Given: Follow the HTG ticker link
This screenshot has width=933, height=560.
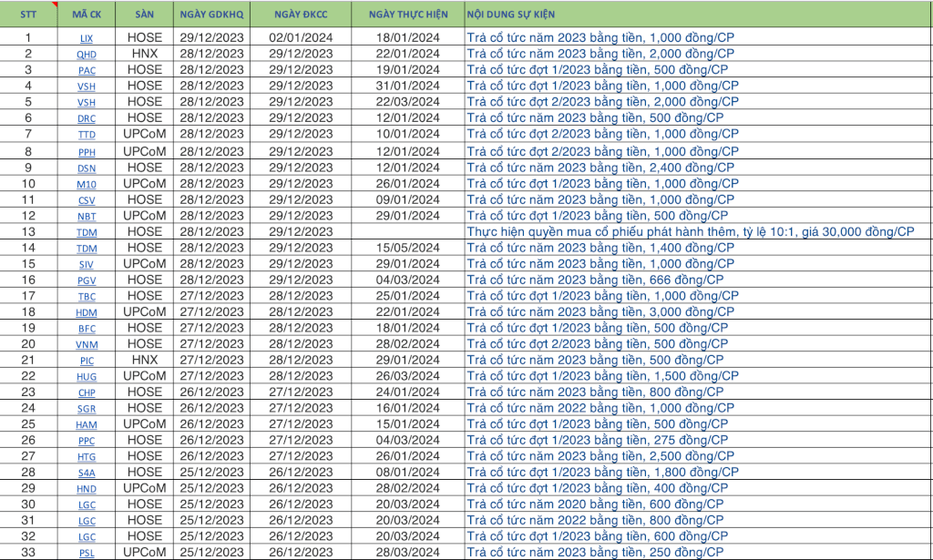Looking at the screenshot, I should 87,457.
